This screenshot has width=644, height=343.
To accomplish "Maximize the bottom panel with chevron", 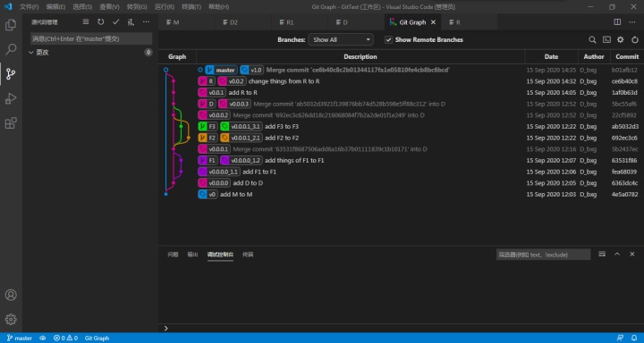I will pyautogui.click(x=617, y=255).
